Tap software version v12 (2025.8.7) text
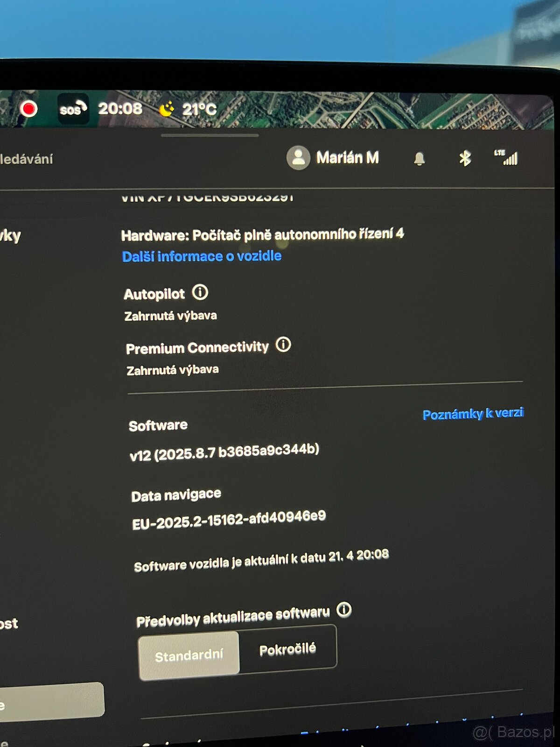Screen dimensions: 560x747 coord(224,452)
